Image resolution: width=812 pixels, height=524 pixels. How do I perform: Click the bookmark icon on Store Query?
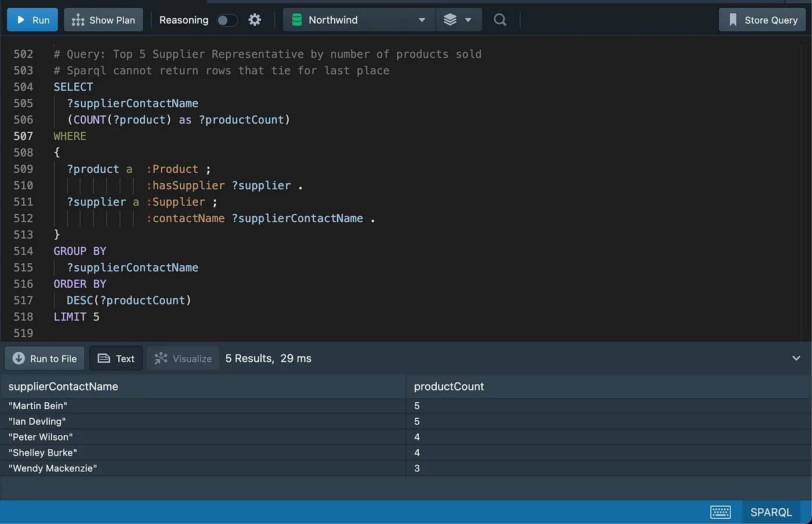(x=733, y=20)
